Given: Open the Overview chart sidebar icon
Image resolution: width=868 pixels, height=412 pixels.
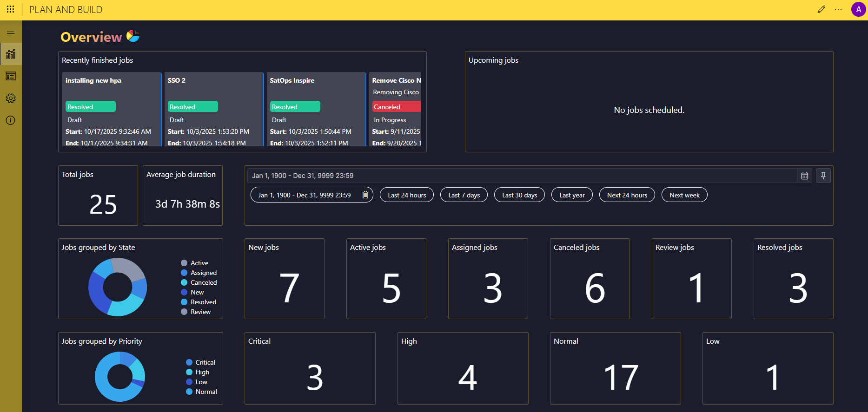Looking at the screenshot, I should pos(11,54).
